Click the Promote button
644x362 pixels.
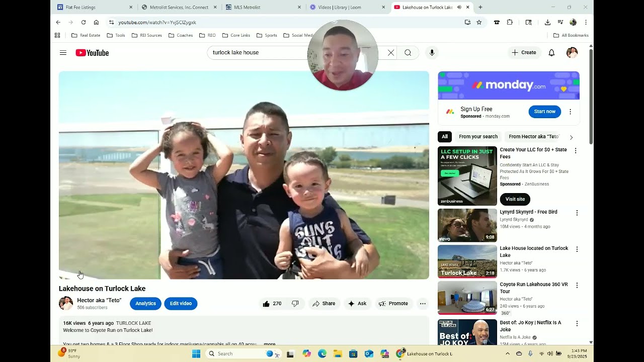393,304
